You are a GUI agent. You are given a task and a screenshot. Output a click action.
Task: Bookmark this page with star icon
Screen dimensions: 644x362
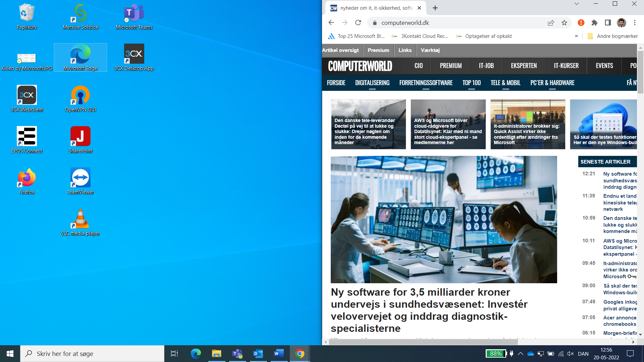(x=564, y=23)
